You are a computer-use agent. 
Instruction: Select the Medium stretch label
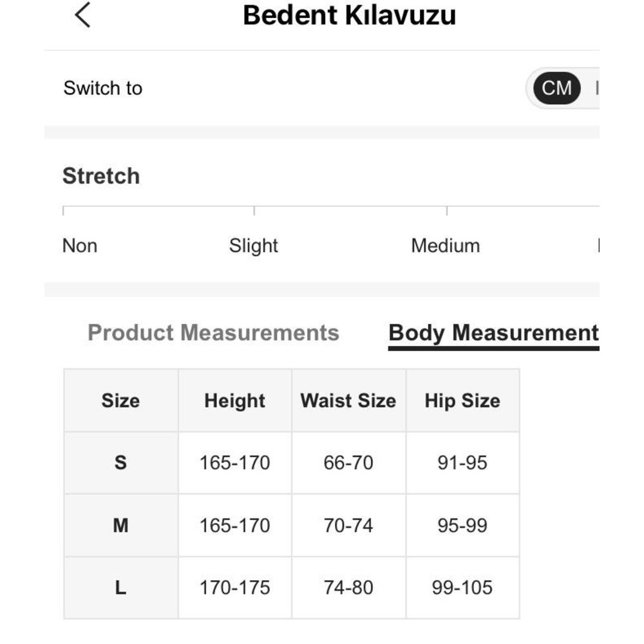pos(445,245)
